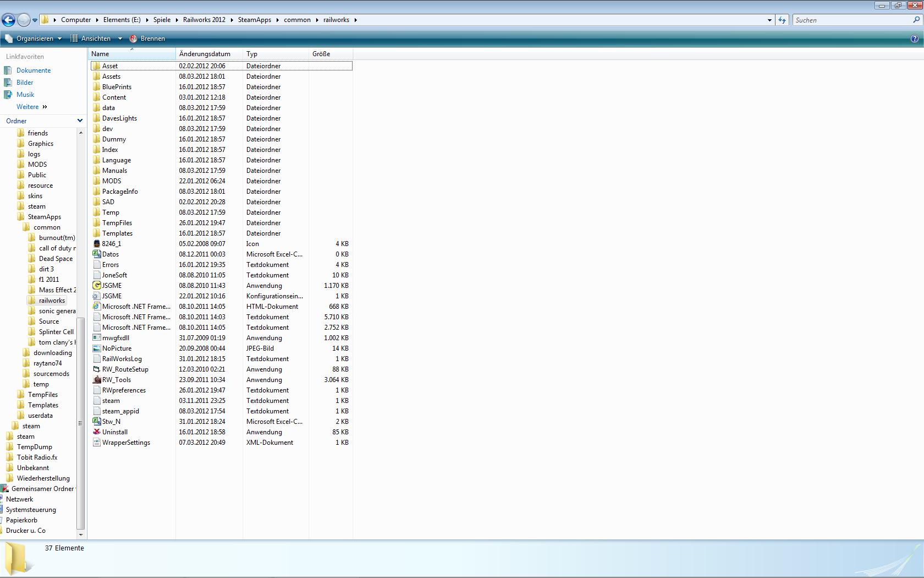Viewport: 924px width, 578px height.
Task: Select the RailWorksLog text document icon
Action: [x=97, y=359]
